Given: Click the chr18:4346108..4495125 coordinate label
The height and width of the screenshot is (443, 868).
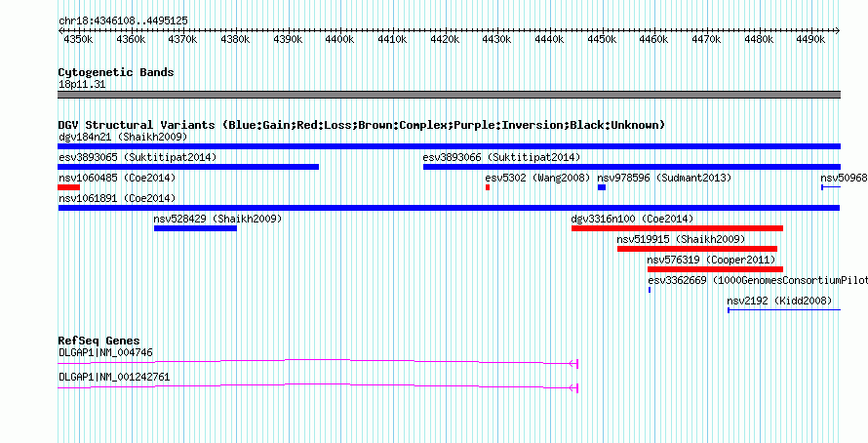Looking at the screenshot, I should (x=123, y=20).
